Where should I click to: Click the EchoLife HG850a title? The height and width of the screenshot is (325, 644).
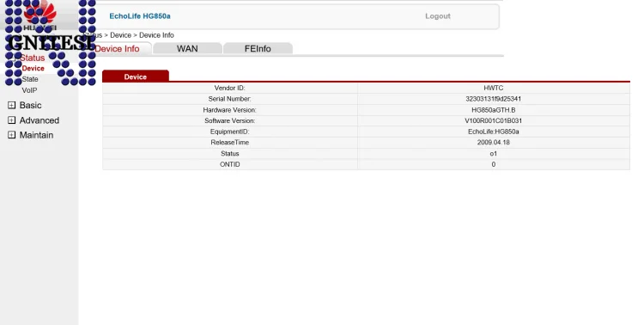[x=140, y=16]
